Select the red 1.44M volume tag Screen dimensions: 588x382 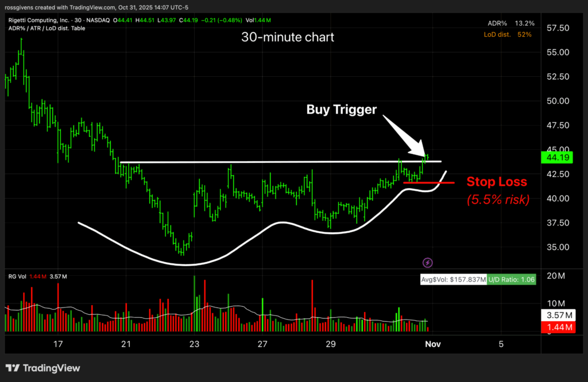(x=558, y=327)
